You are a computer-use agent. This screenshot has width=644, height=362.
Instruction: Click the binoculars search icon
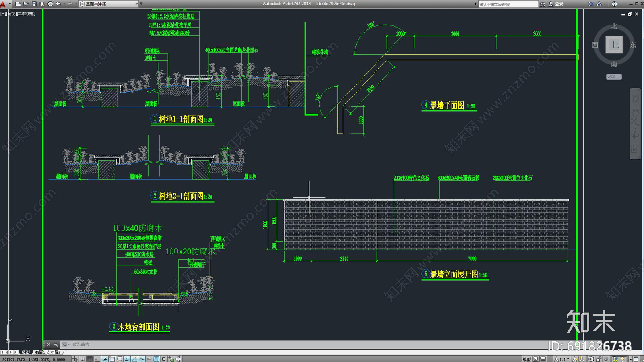[543, 4]
